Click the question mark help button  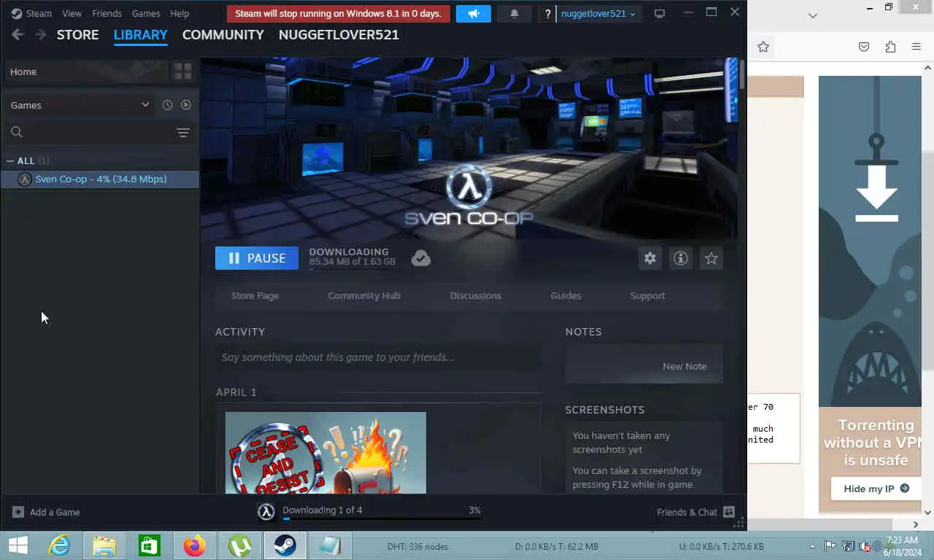coord(547,14)
